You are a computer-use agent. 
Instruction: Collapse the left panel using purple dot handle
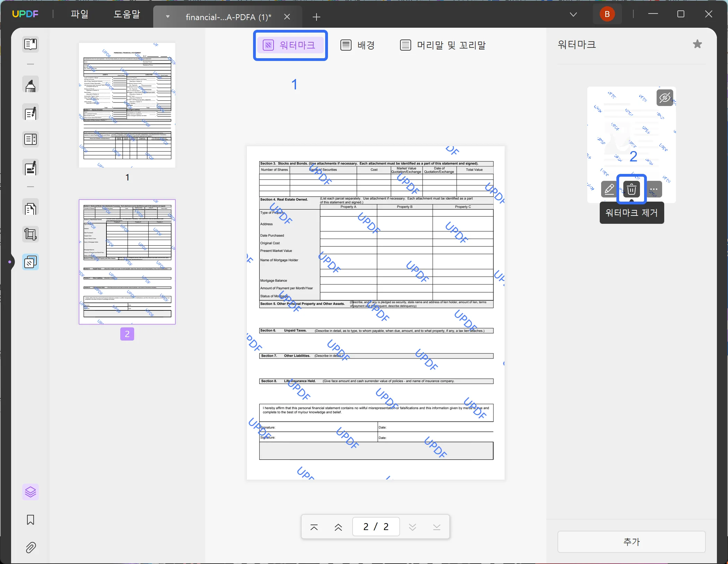click(10, 262)
